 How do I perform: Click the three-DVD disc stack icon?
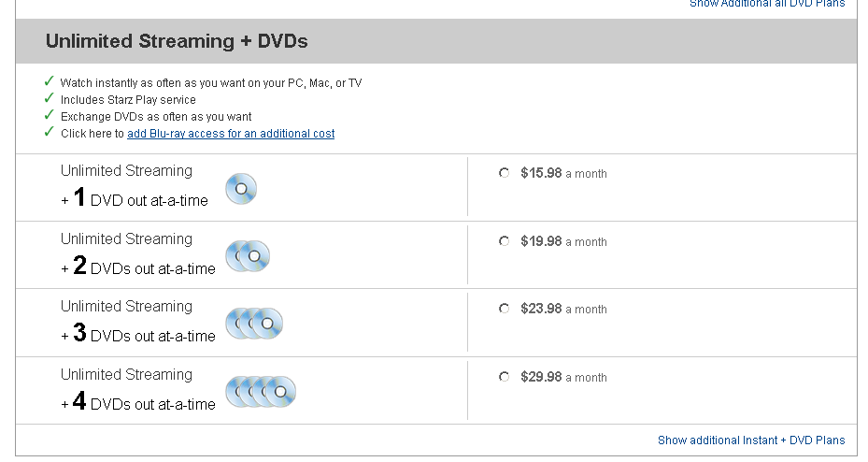pos(254,324)
